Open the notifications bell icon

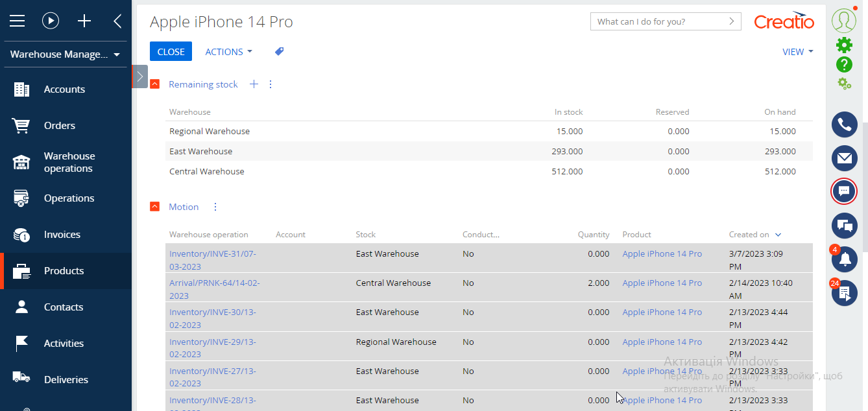point(844,260)
